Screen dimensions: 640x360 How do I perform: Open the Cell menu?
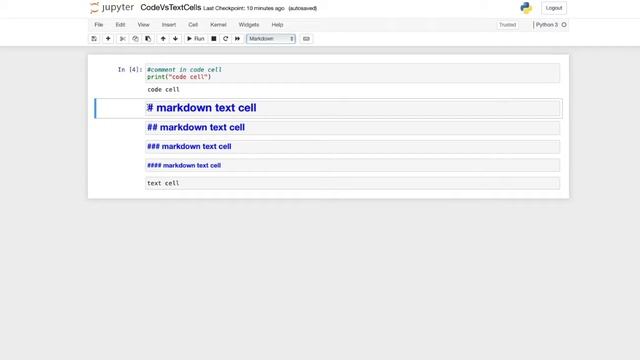[x=193, y=25]
